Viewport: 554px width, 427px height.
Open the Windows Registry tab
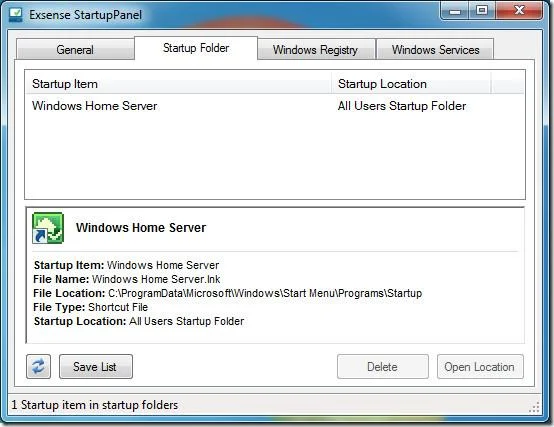point(316,49)
